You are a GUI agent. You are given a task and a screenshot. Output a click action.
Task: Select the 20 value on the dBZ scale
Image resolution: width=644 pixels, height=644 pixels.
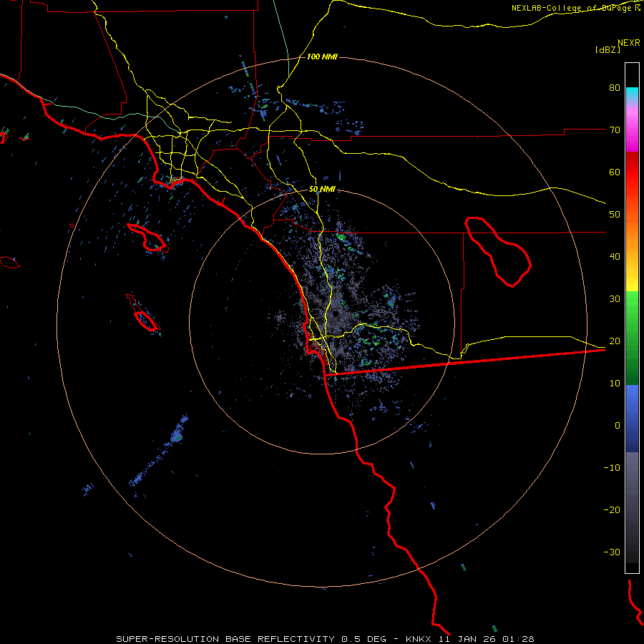(615, 341)
